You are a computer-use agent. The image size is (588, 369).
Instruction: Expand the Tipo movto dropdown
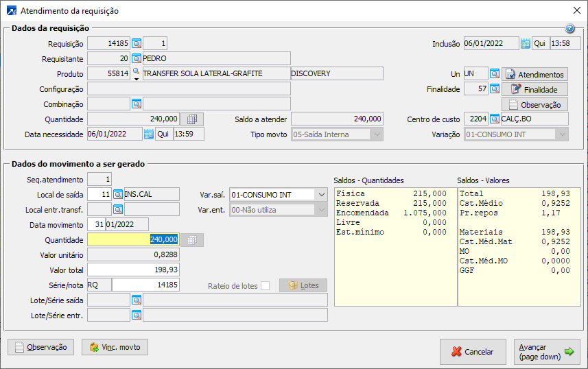[376, 134]
